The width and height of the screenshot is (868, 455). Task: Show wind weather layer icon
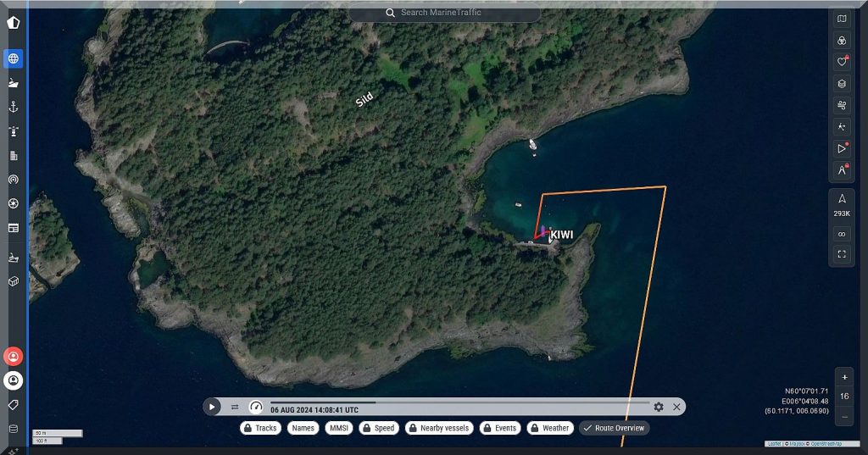point(841,105)
